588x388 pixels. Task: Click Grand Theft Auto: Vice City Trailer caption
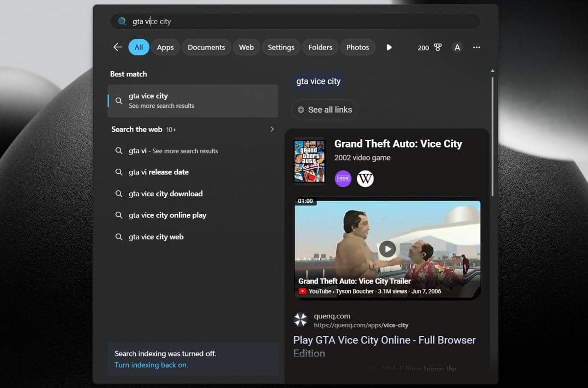355,281
